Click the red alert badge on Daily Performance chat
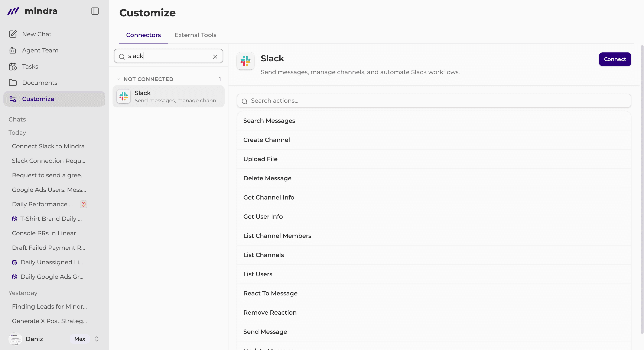 point(84,204)
